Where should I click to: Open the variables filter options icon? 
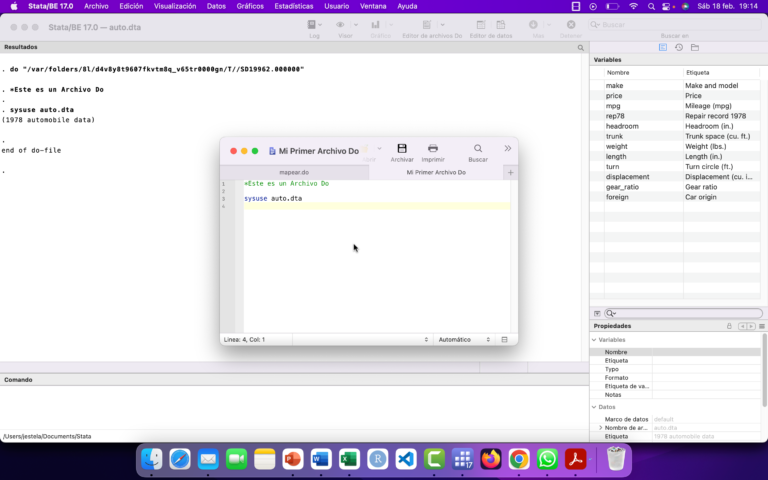597,313
